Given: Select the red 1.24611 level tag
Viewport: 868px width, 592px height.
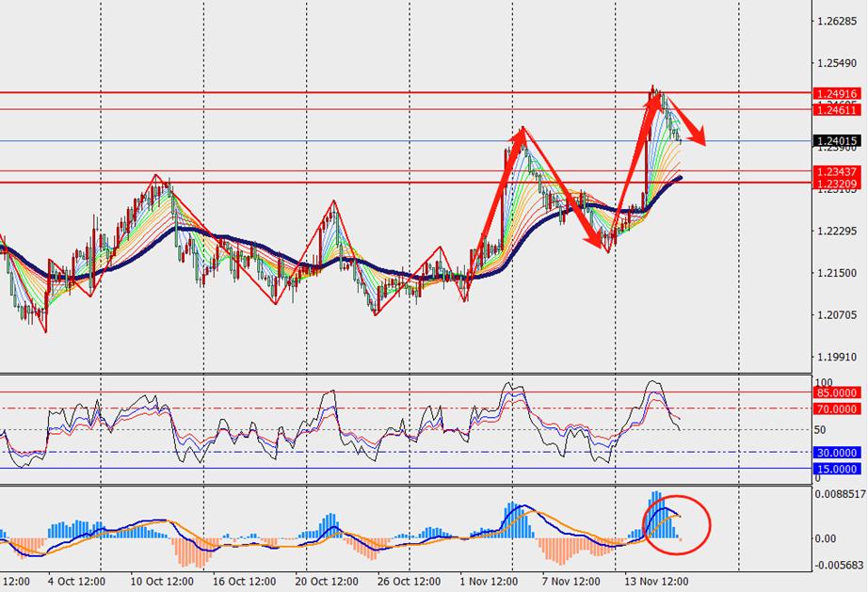Looking at the screenshot, I should click(x=837, y=110).
